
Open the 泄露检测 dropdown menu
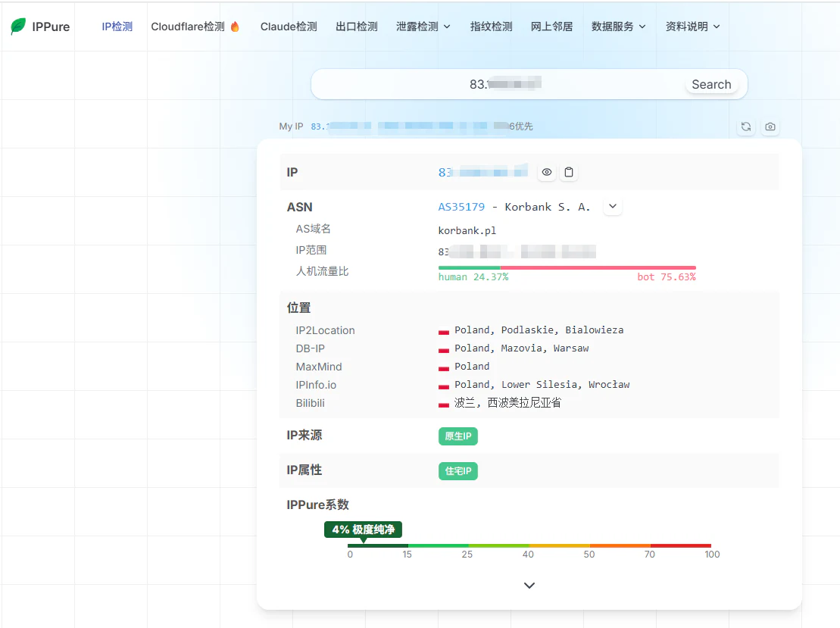point(423,27)
